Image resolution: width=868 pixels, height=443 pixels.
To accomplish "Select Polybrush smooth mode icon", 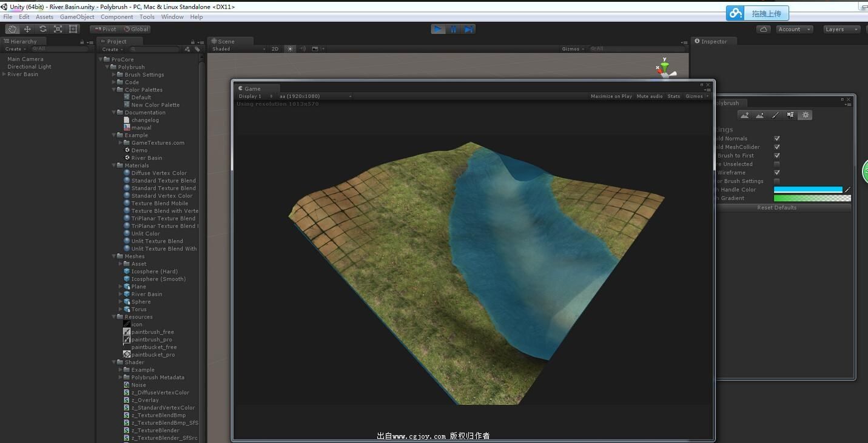I will pyautogui.click(x=759, y=115).
